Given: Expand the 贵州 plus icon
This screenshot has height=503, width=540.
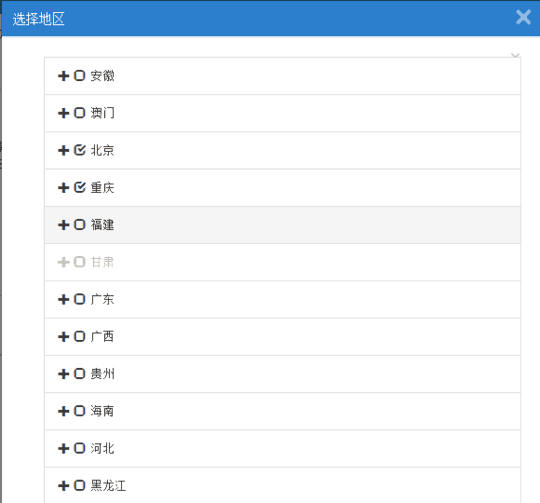Looking at the screenshot, I should click(63, 374).
